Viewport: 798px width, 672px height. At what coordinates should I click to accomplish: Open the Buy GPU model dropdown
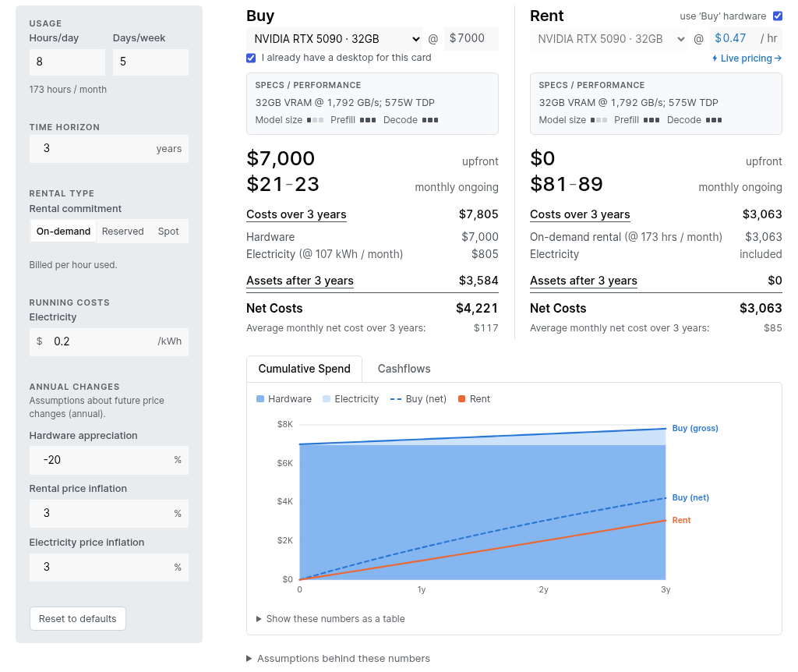click(334, 39)
